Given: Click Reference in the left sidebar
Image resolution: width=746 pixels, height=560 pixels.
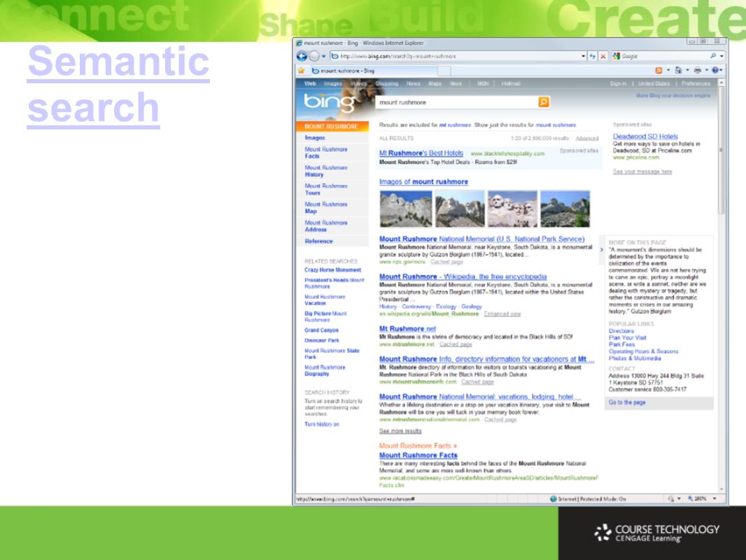Looking at the screenshot, I should click(318, 241).
